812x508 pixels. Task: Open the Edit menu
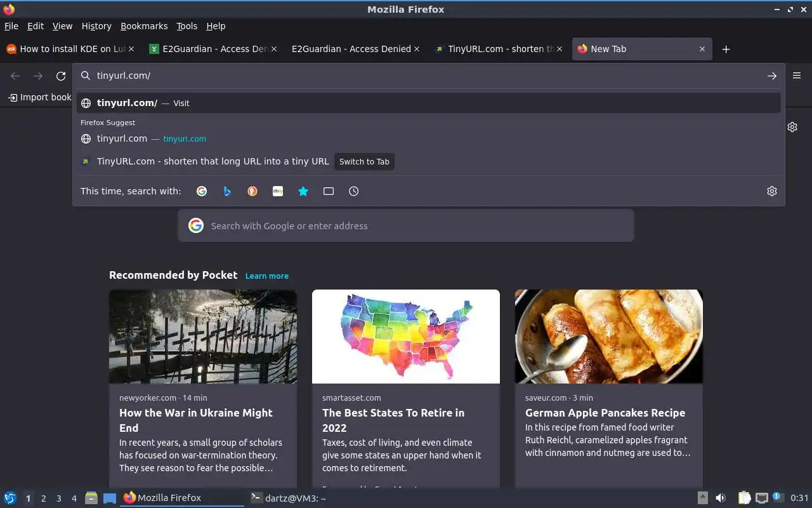coord(36,26)
